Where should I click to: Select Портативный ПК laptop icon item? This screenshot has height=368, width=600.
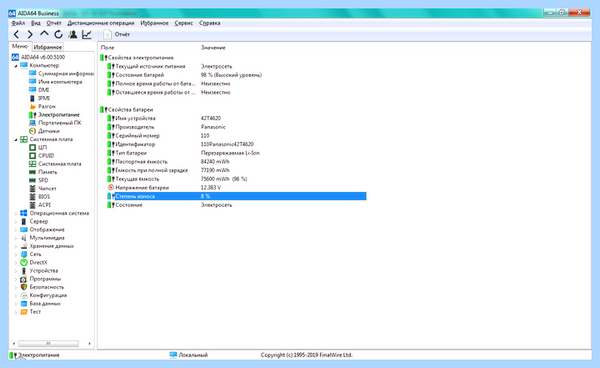(x=55, y=123)
